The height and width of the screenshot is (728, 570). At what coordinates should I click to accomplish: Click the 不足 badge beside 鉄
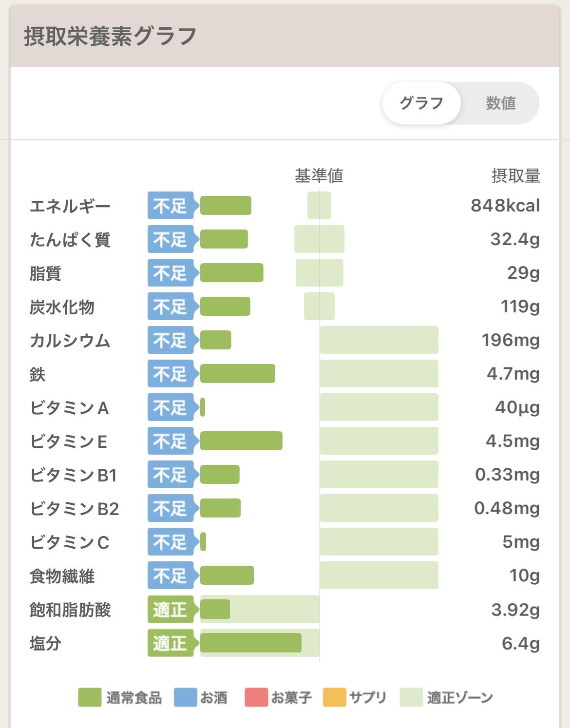[173, 374]
